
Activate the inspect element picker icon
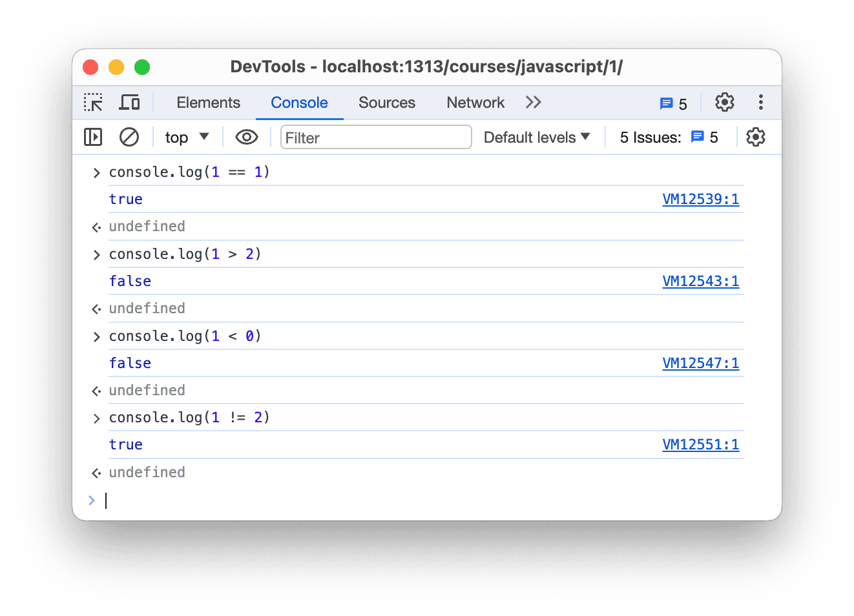(93, 103)
